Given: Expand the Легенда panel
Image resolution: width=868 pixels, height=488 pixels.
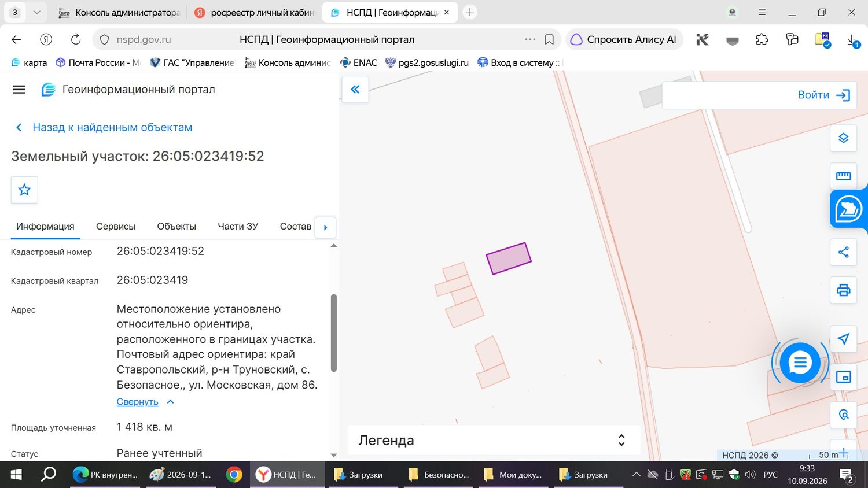Looking at the screenshot, I should tap(621, 440).
